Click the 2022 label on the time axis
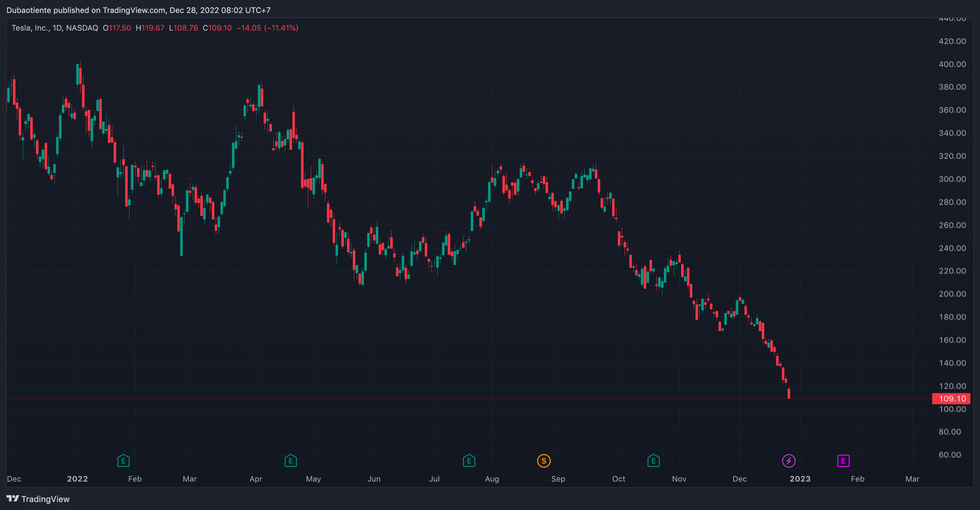The image size is (980, 510). tap(77, 479)
